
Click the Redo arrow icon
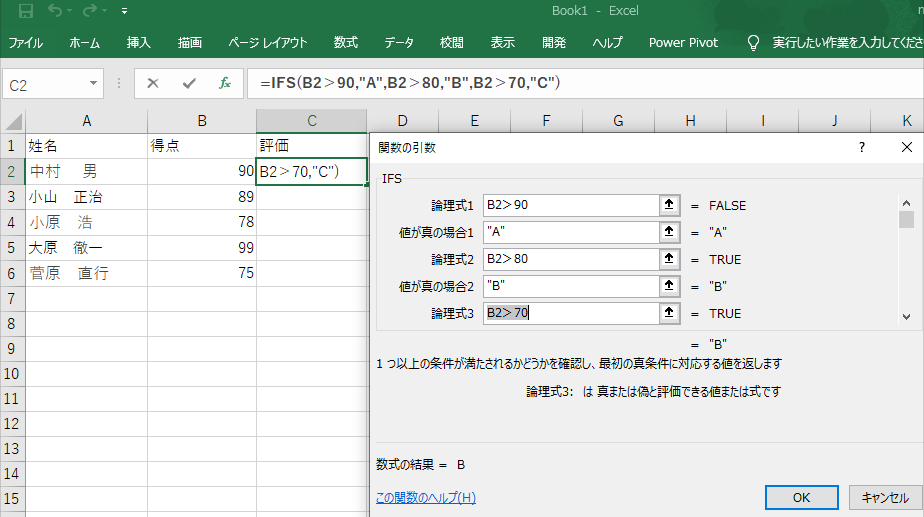[90, 12]
